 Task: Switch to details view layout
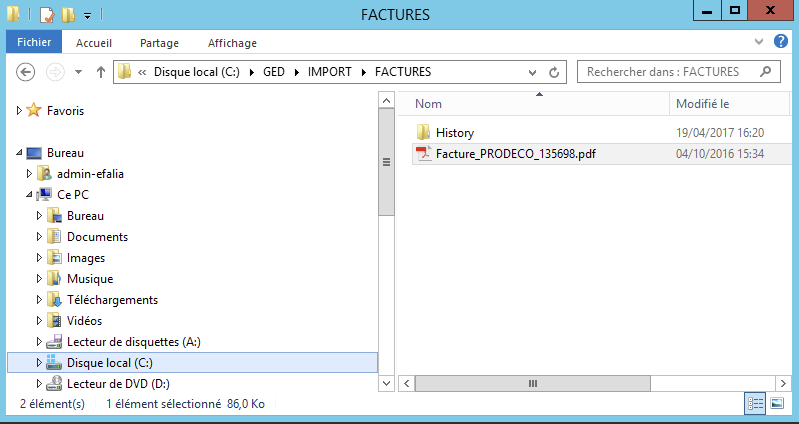[x=755, y=403]
